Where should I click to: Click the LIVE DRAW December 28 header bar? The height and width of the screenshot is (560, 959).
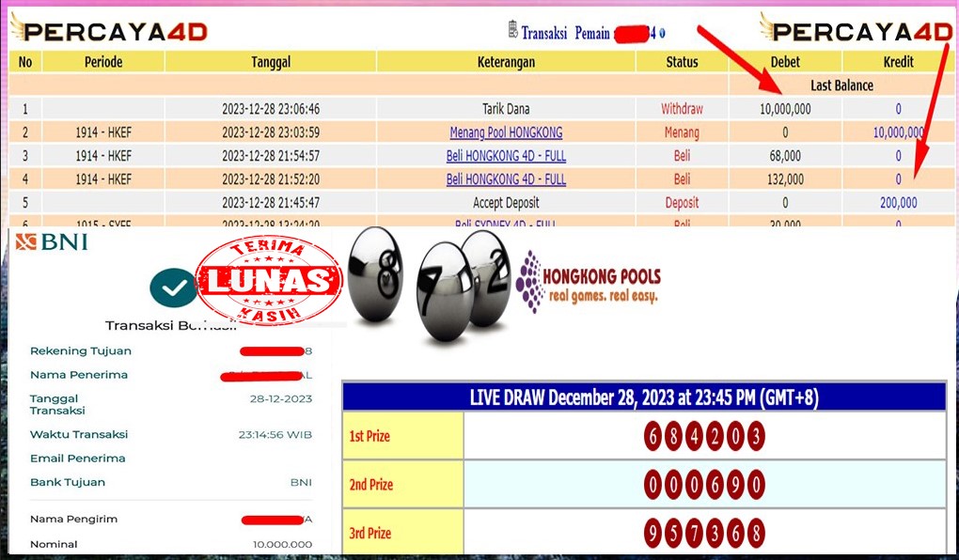pyautogui.click(x=644, y=397)
